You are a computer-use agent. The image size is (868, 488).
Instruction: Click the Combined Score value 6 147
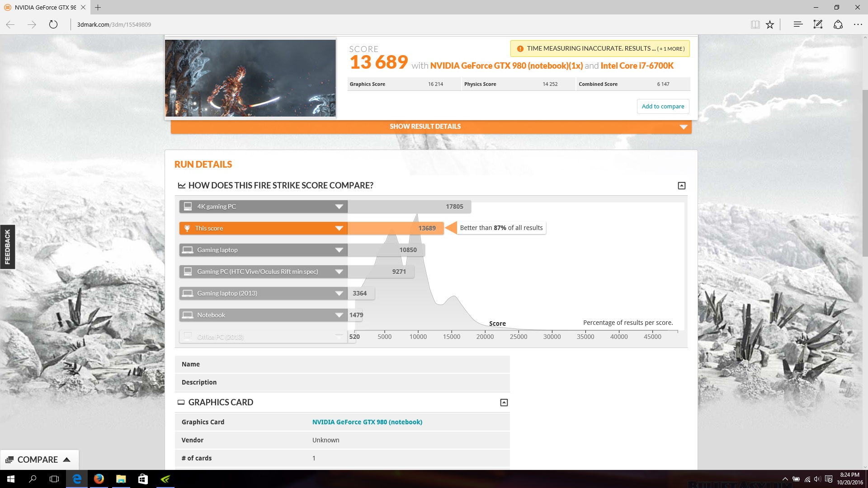(x=663, y=84)
